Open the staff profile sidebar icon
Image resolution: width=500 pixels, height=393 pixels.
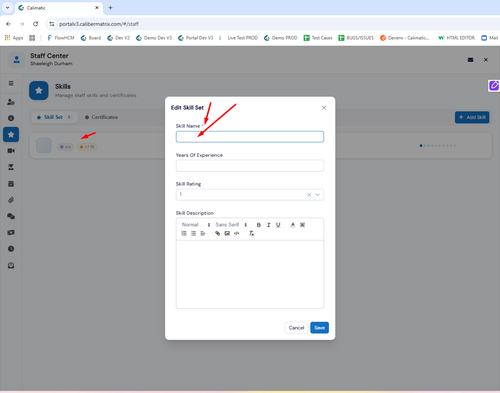click(11, 102)
